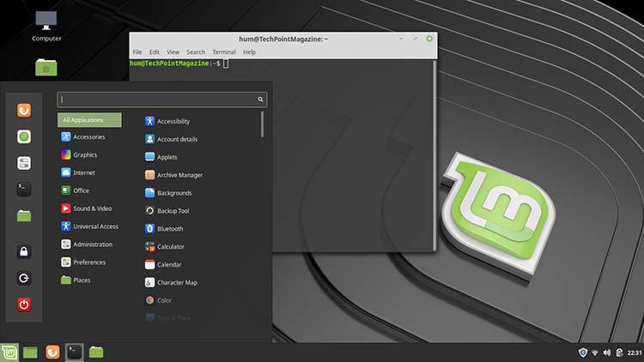Launch Terminal from menu favorites sidebar
The height and width of the screenshot is (362, 644).
24,190
